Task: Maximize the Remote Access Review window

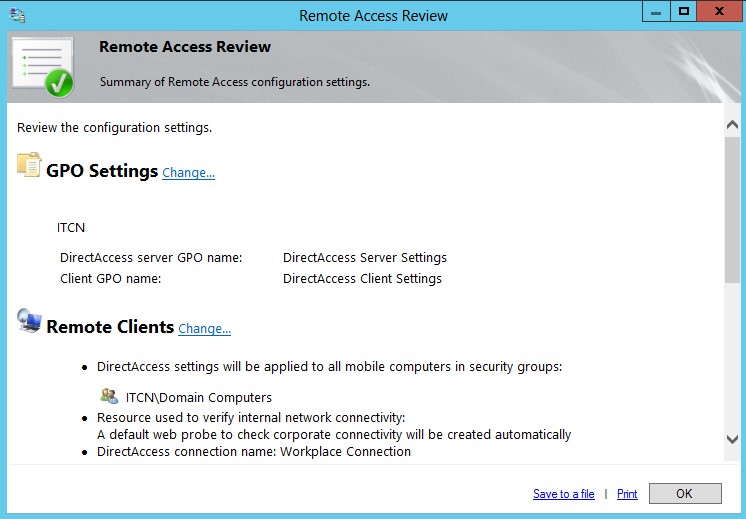Action: 684,12
